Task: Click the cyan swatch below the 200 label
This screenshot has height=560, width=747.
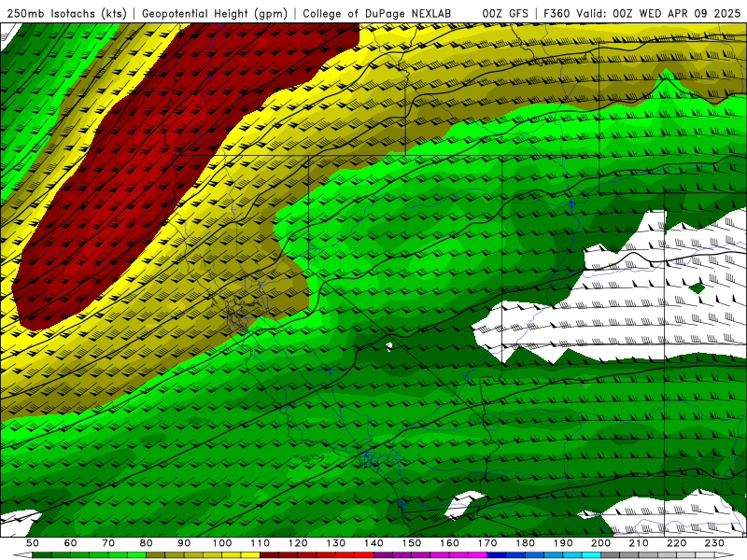Action: 591,555
